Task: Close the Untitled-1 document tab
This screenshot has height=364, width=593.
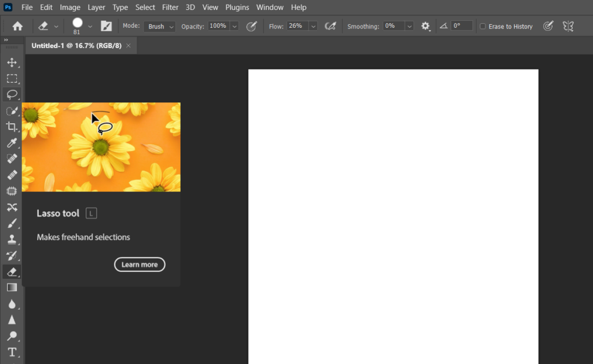Action: click(x=128, y=46)
